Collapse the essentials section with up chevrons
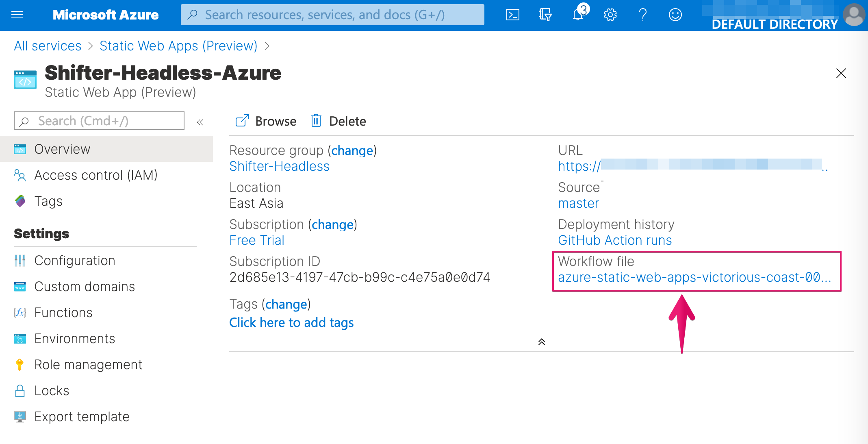The height and width of the screenshot is (444, 868). coord(541,342)
